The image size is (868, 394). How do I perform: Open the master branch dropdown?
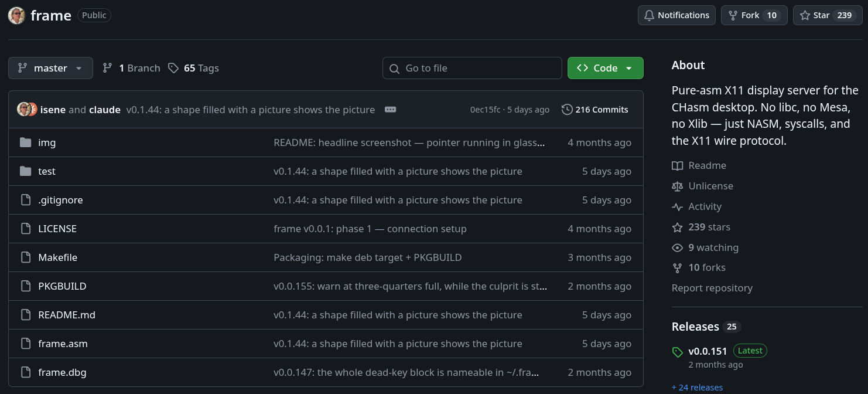50,68
